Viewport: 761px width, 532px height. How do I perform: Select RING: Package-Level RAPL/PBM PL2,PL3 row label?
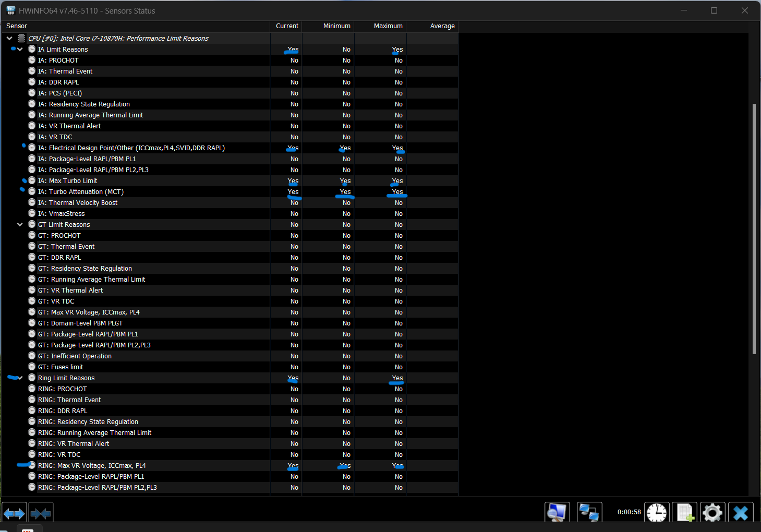98,487
